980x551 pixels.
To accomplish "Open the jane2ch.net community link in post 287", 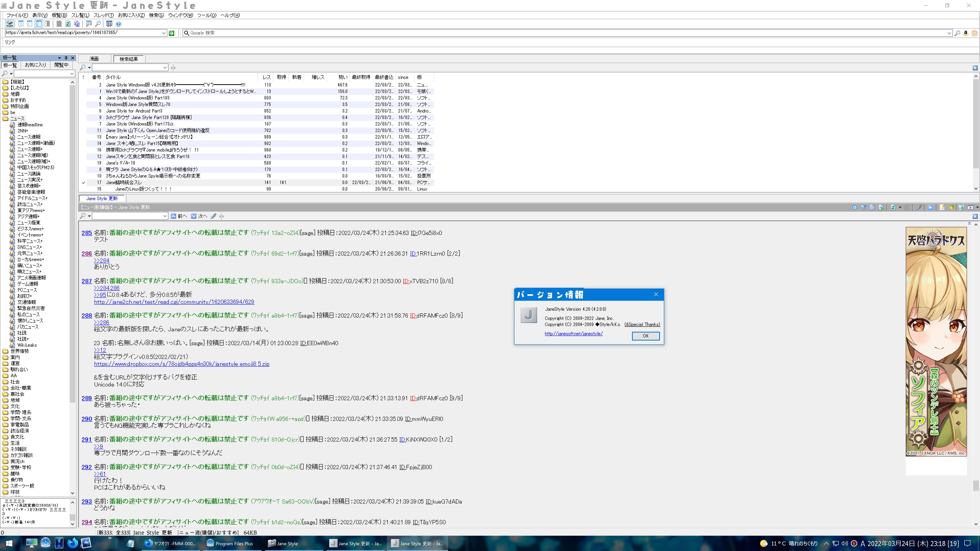I will (x=174, y=302).
